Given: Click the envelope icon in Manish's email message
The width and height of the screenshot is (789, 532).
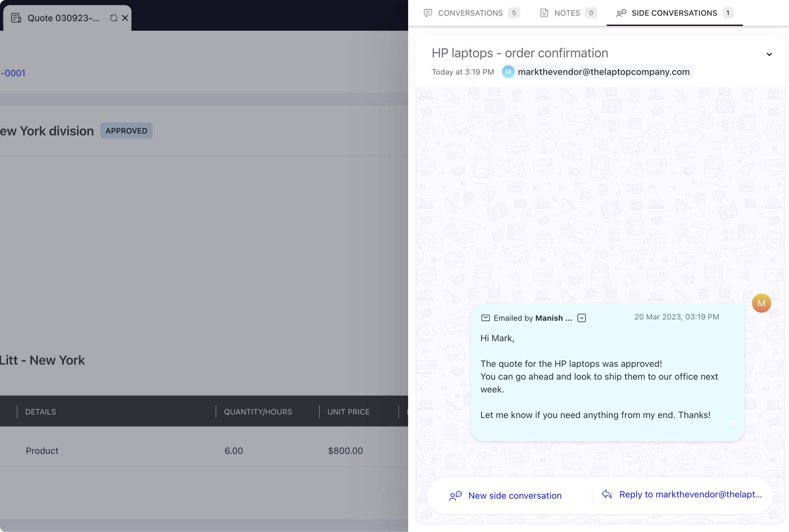Looking at the screenshot, I should pyautogui.click(x=486, y=318).
